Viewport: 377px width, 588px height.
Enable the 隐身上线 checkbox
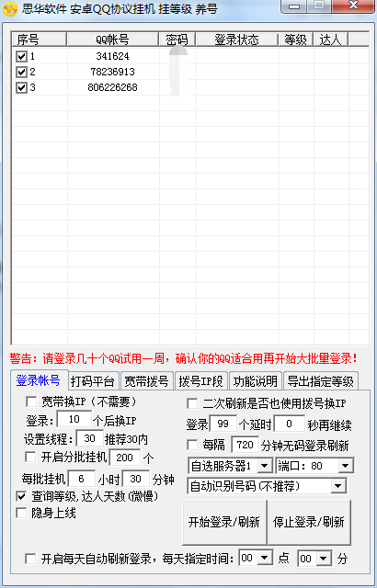(21, 513)
